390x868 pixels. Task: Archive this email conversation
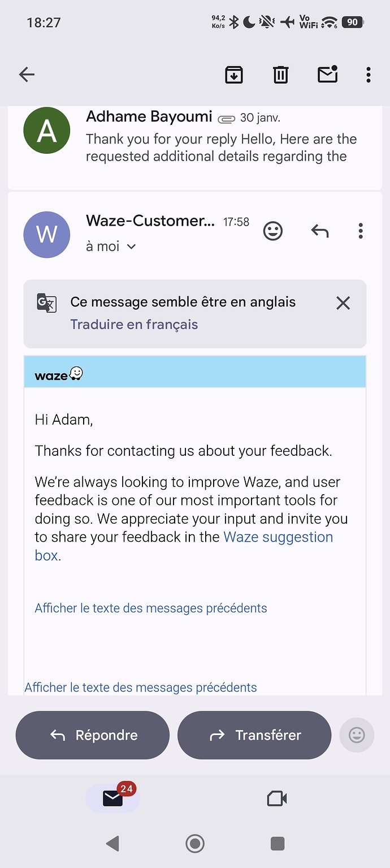[234, 74]
